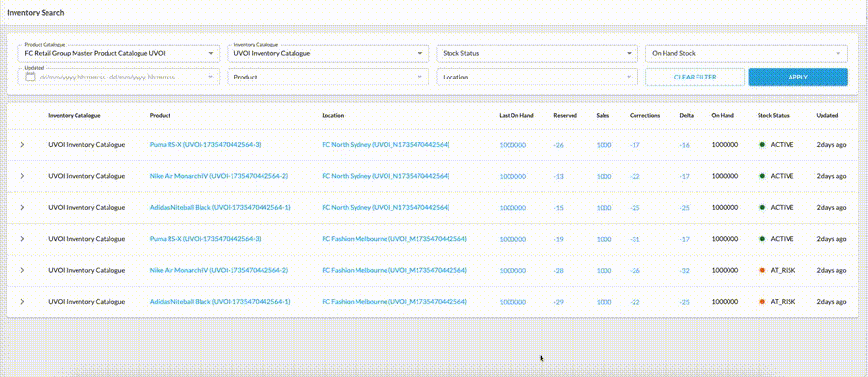Screen dimensions: 868x377
Task: Expand the Nike Air Monarch IV Melbourne row
Action: click(x=22, y=270)
